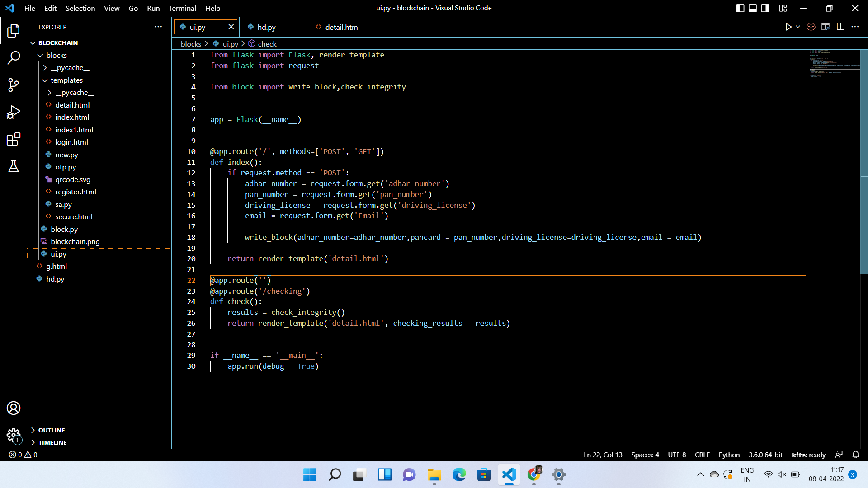The height and width of the screenshot is (488, 868).
Task: Open the Terminal menu
Action: point(182,8)
